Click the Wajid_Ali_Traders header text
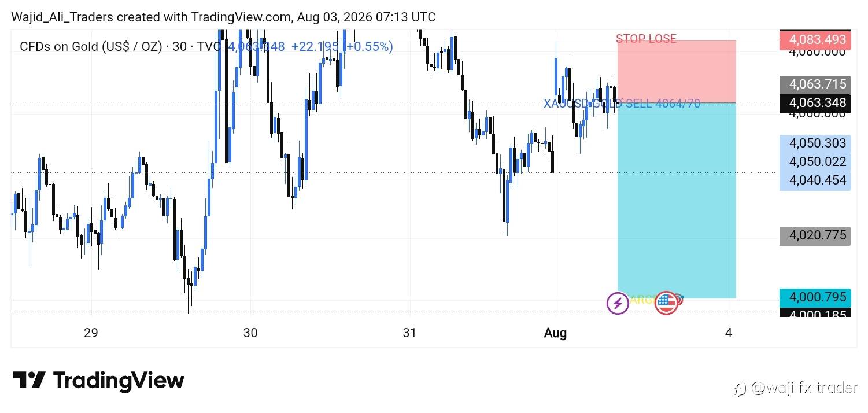This screenshot has width=868, height=413. [62, 17]
